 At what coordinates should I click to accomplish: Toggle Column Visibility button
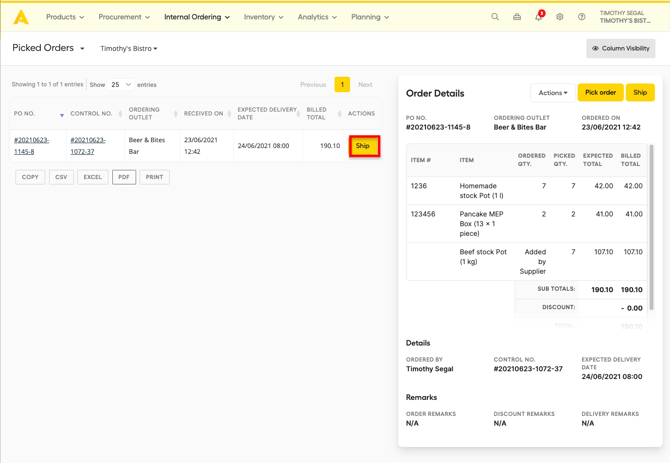620,48
